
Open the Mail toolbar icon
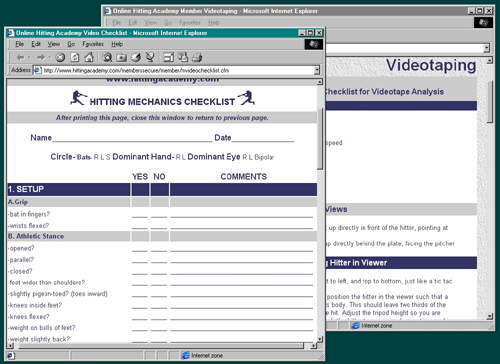[x=183, y=58]
